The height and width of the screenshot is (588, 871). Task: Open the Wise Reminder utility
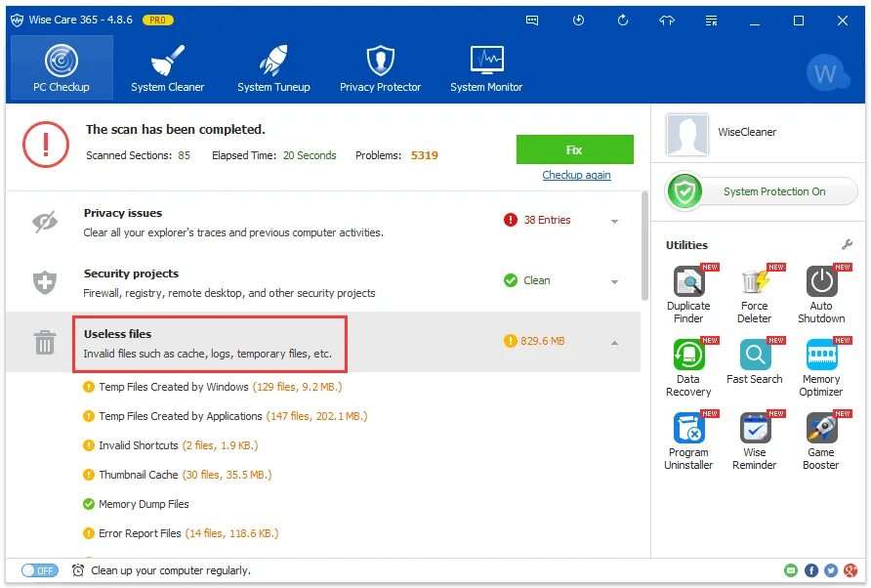(x=755, y=441)
